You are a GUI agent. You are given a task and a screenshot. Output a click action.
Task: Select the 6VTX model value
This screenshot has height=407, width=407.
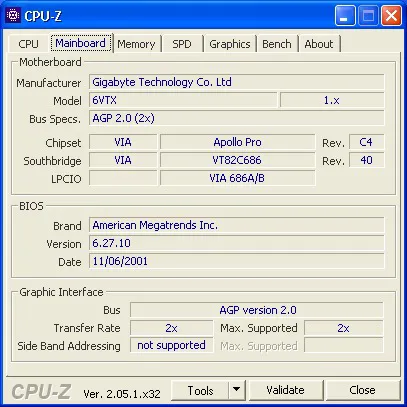(x=183, y=100)
